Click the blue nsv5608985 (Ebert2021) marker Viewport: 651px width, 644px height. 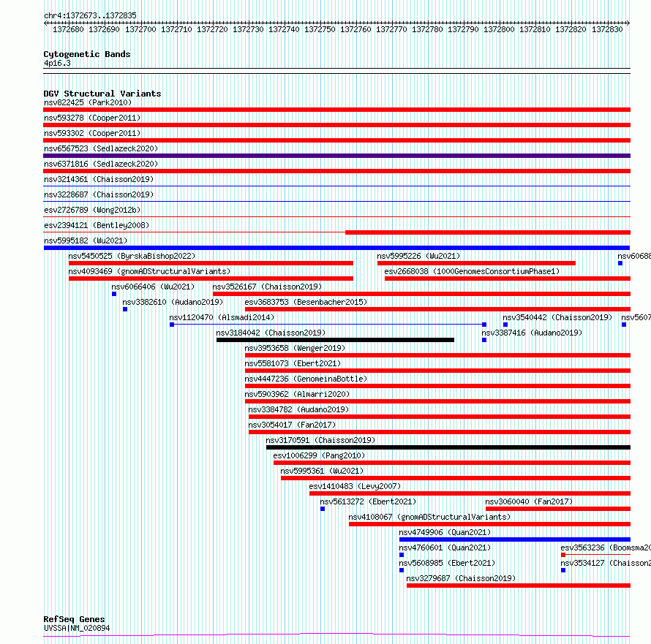[402, 570]
